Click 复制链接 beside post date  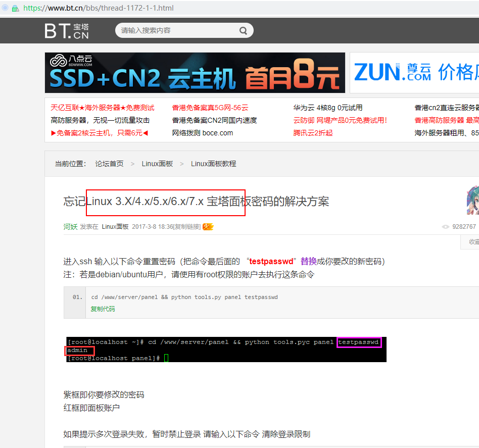(187, 227)
